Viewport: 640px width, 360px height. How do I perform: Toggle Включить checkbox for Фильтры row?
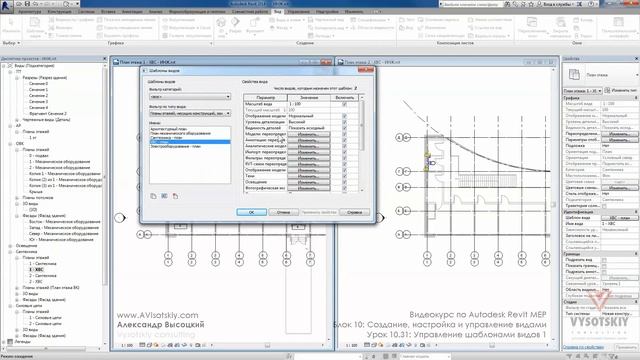344,158
